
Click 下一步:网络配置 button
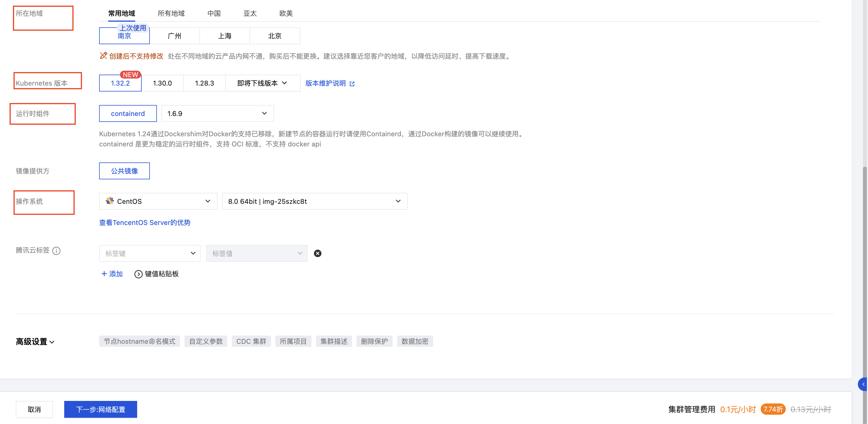(x=101, y=409)
